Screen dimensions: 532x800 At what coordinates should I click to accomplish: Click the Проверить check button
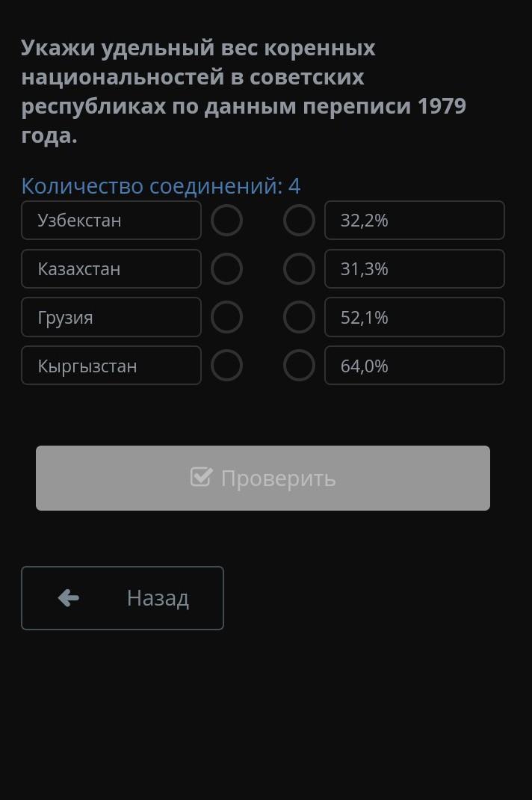(263, 478)
